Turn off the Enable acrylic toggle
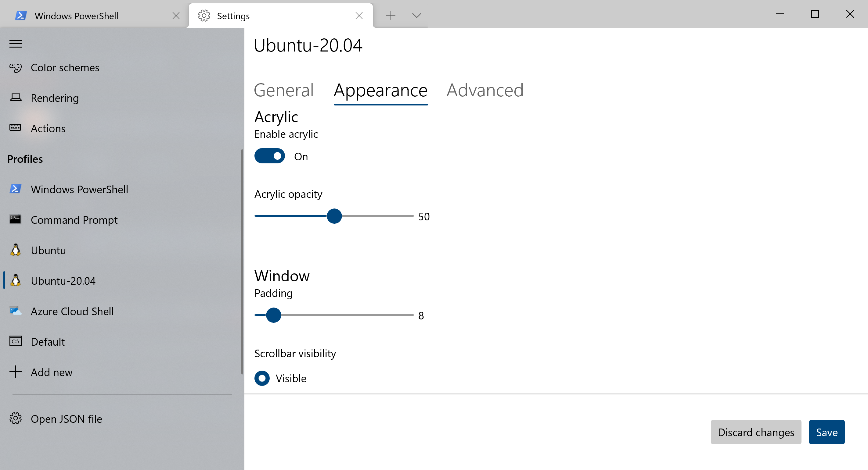This screenshot has width=868, height=470. click(x=270, y=156)
